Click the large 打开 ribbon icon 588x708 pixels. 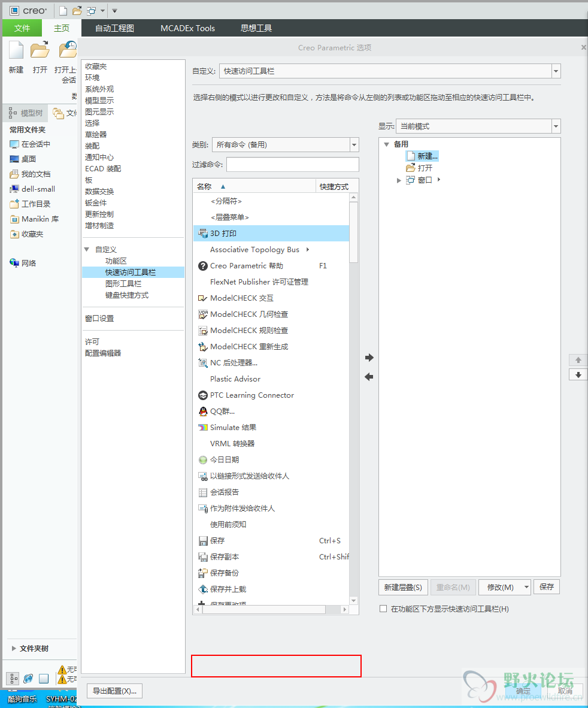[x=40, y=50]
